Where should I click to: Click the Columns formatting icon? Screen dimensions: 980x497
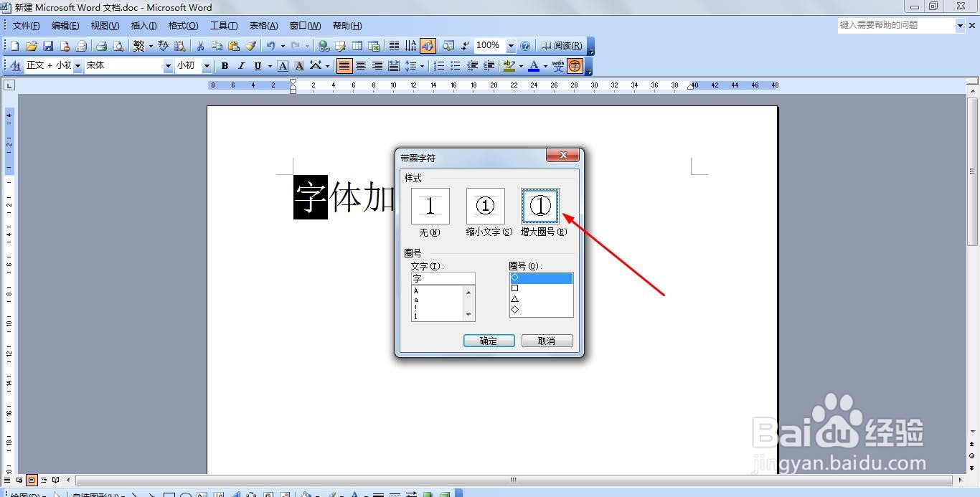click(394, 44)
